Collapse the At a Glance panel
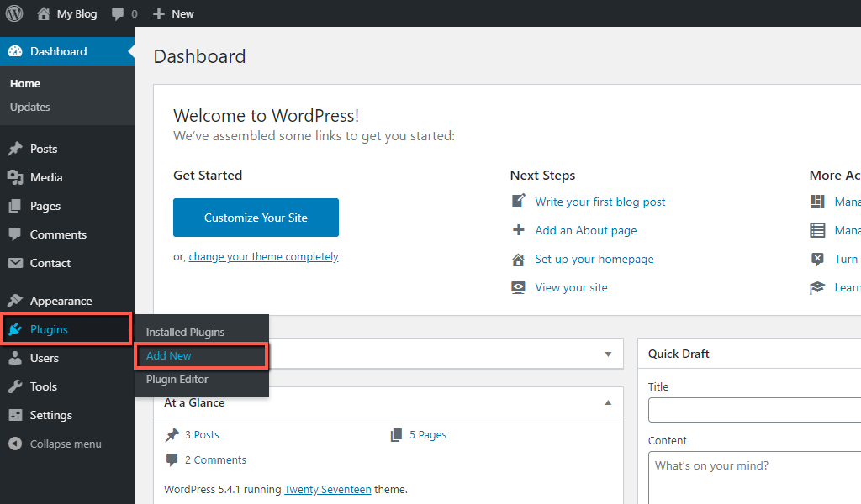Image resolution: width=861 pixels, height=504 pixels. pos(608,402)
